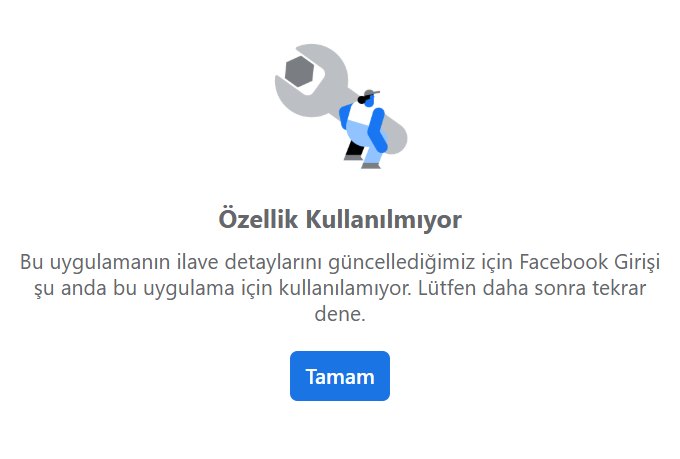Click the sentence Lütfen daha sonra tekrar

coord(532,288)
